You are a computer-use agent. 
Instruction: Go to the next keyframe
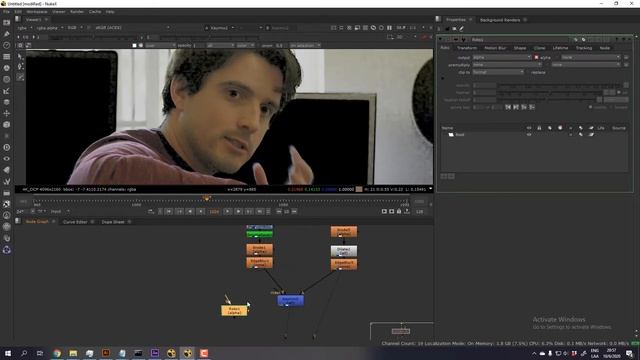[249, 211]
